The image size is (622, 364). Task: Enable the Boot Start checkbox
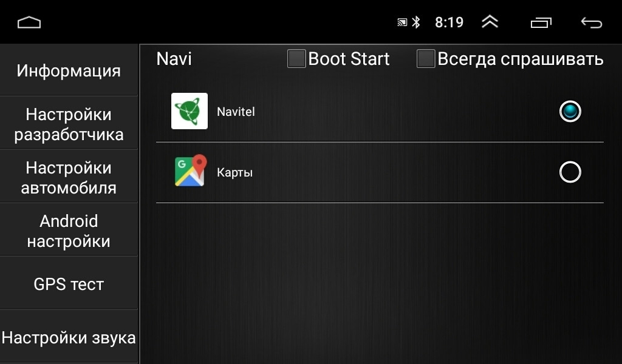pyautogui.click(x=296, y=59)
